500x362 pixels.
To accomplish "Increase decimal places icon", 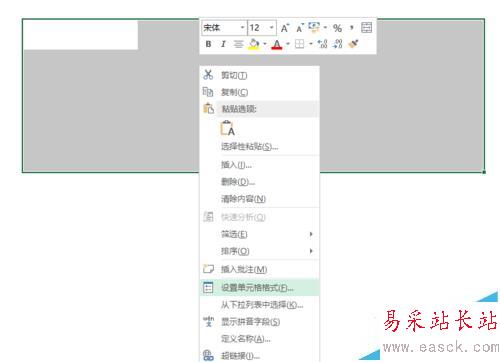I will point(322,44).
